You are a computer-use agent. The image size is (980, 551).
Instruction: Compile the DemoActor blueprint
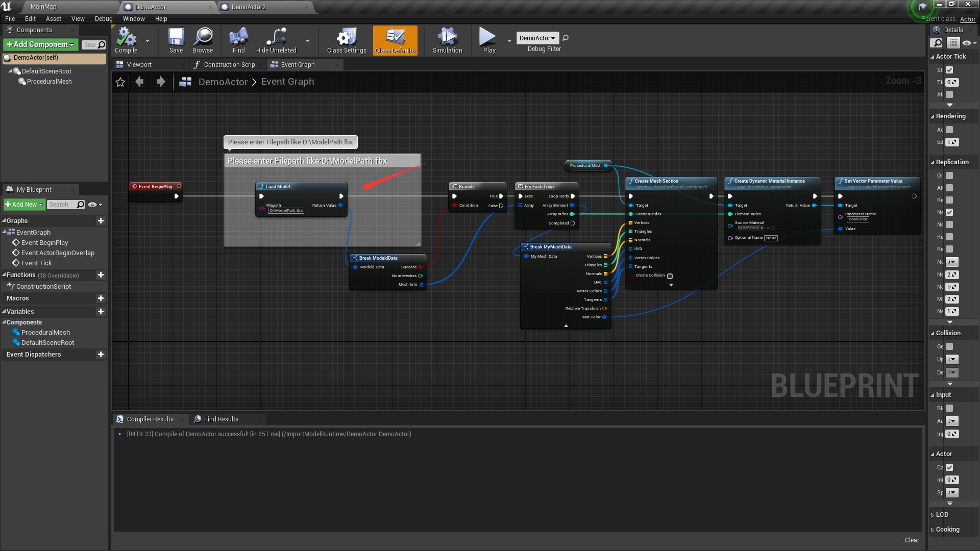pyautogui.click(x=126, y=40)
